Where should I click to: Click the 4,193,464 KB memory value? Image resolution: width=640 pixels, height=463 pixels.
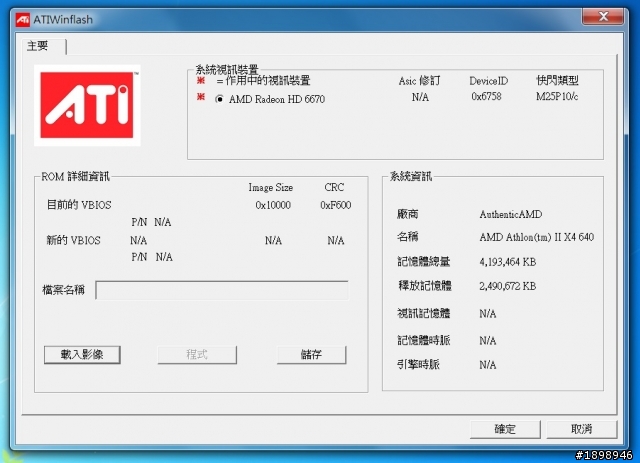click(507, 262)
